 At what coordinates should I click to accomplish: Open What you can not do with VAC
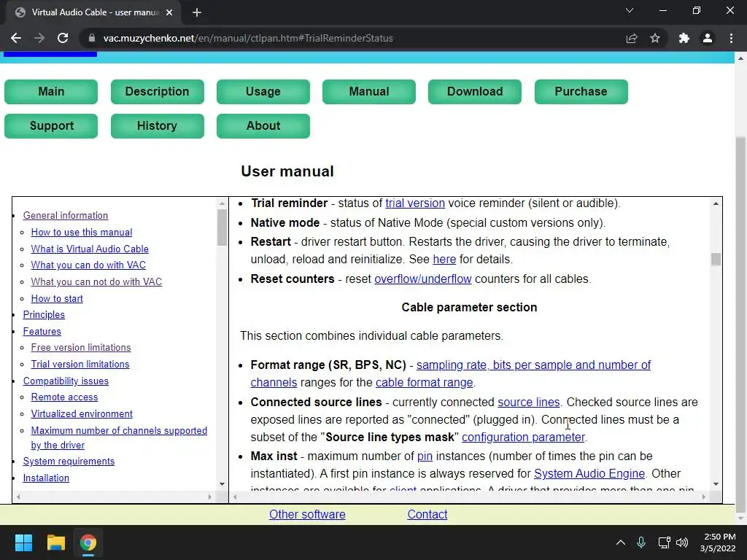pyautogui.click(x=96, y=282)
